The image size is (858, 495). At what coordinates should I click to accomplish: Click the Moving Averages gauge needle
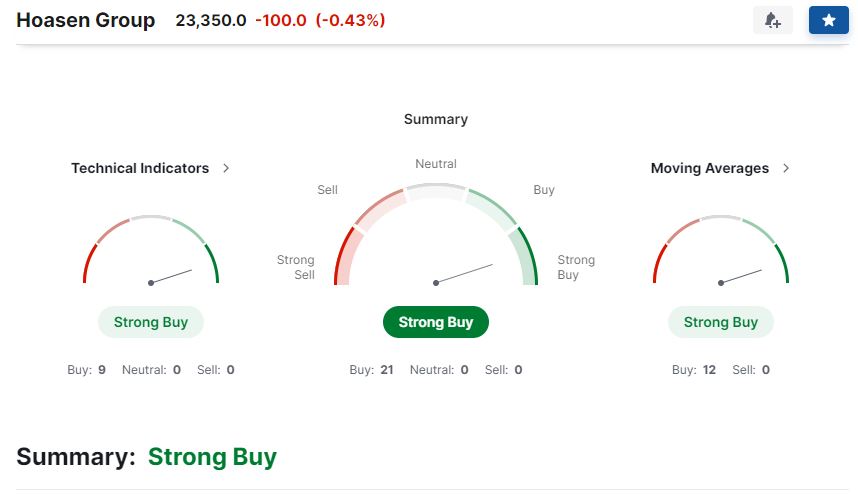click(741, 276)
